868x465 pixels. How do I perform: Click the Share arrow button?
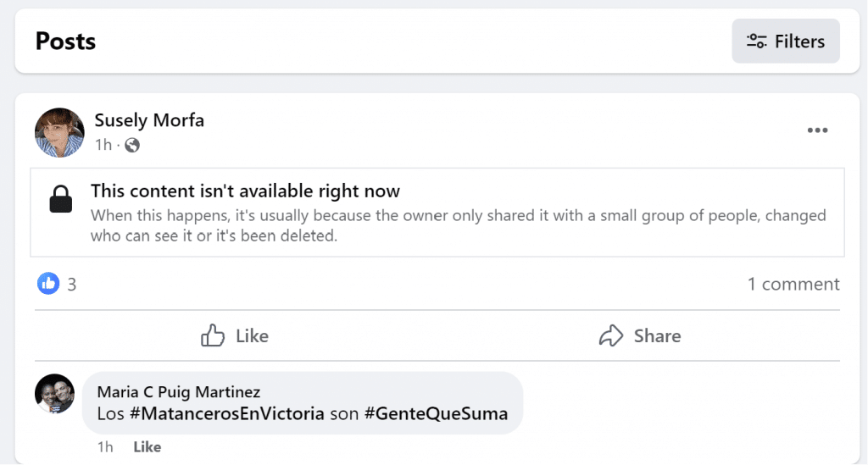pyautogui.click(x=639, y=336)
